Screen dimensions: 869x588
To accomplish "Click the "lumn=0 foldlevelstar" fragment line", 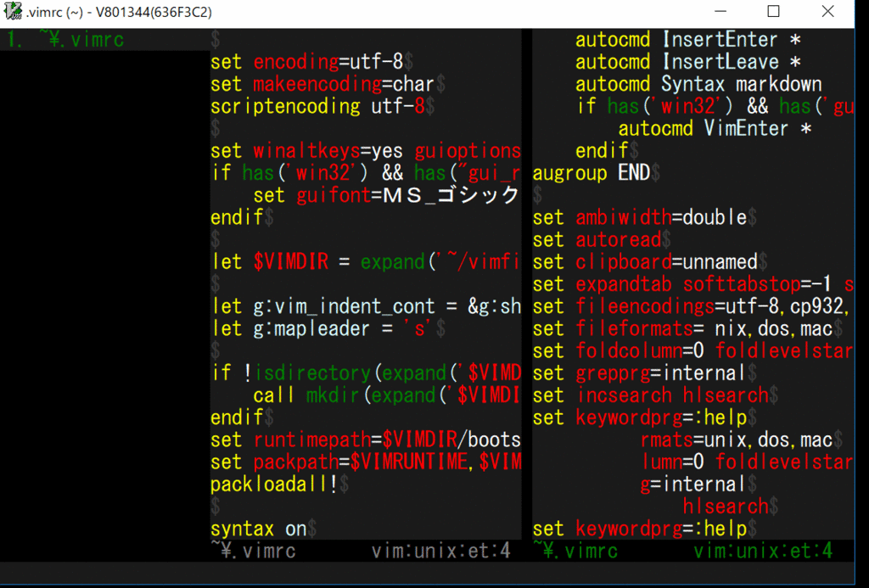I will pos(747,462).
